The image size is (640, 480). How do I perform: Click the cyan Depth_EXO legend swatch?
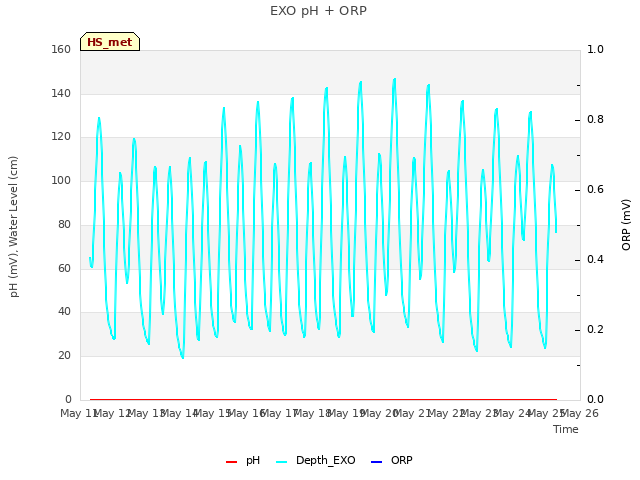point(282,462)
